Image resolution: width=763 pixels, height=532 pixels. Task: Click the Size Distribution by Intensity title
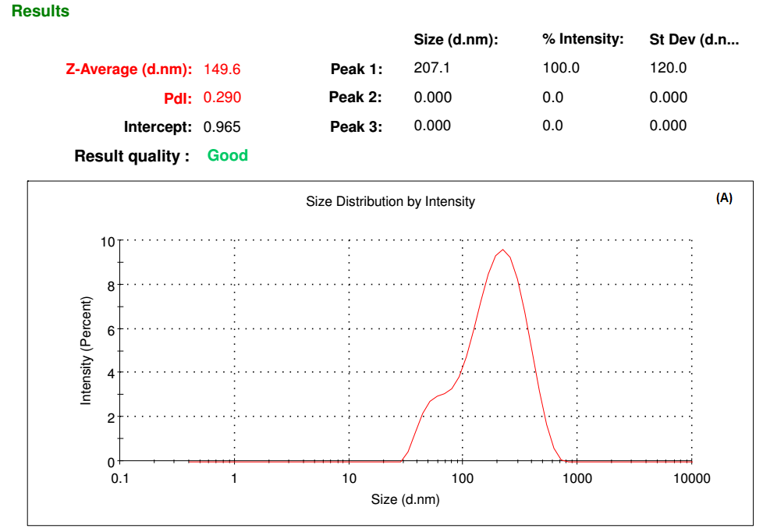390,201
